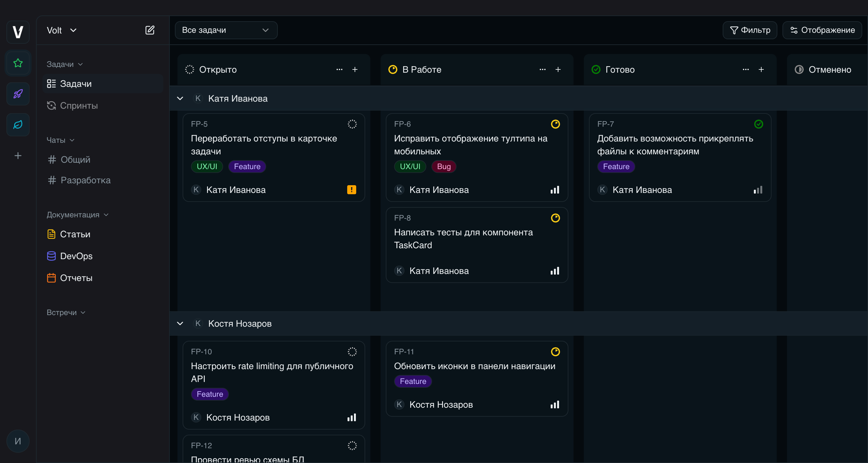This screenshot has height=463, width=868.
Task: Click the Bug tag on FP-6
Action: click(443, 167)
